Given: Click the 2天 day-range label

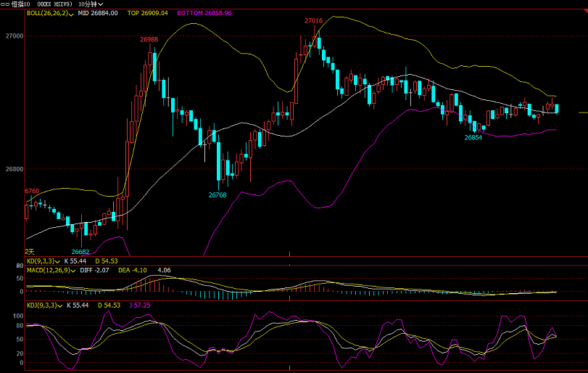Looking at the screenshot, I should click(x=30, y=251).
